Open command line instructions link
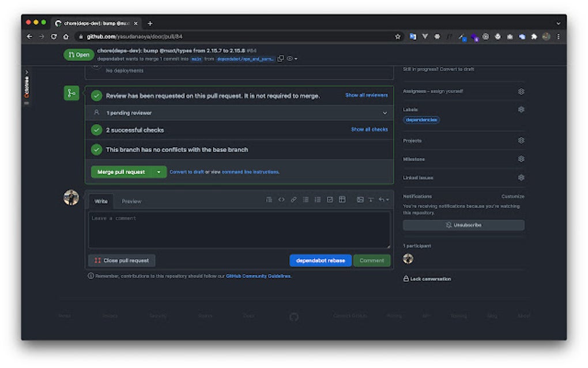The width and height of the screenshot is (588, 368). click(x=250, y=172)
